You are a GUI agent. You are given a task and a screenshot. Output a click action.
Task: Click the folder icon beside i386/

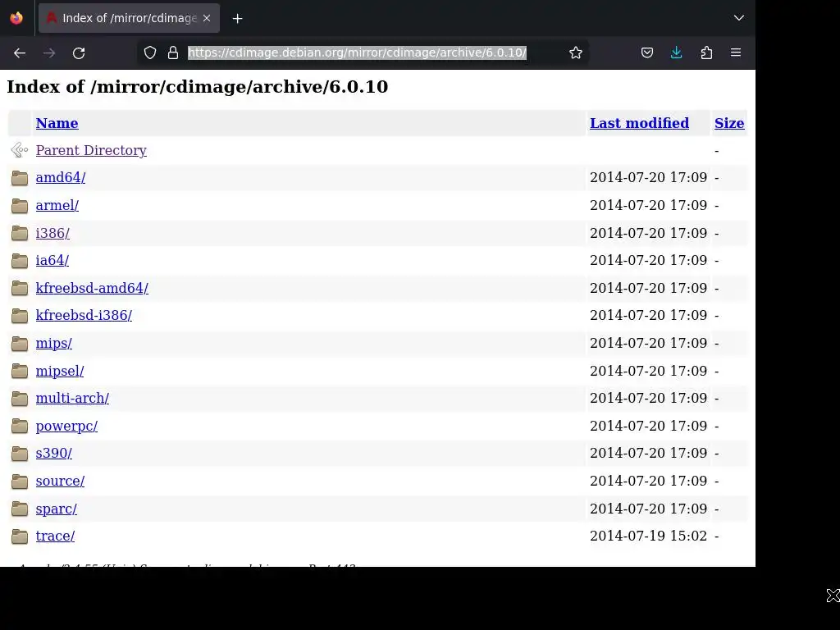[x=20, y=233]
